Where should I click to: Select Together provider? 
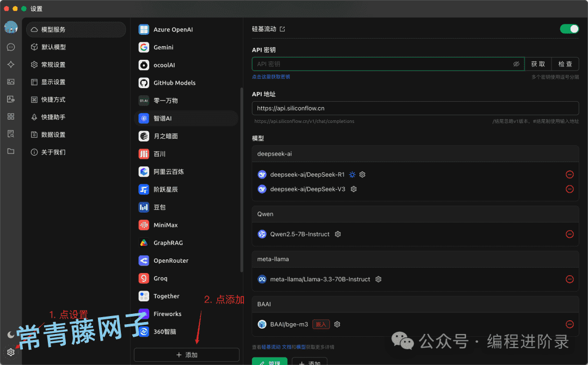[x=186, y=296]
